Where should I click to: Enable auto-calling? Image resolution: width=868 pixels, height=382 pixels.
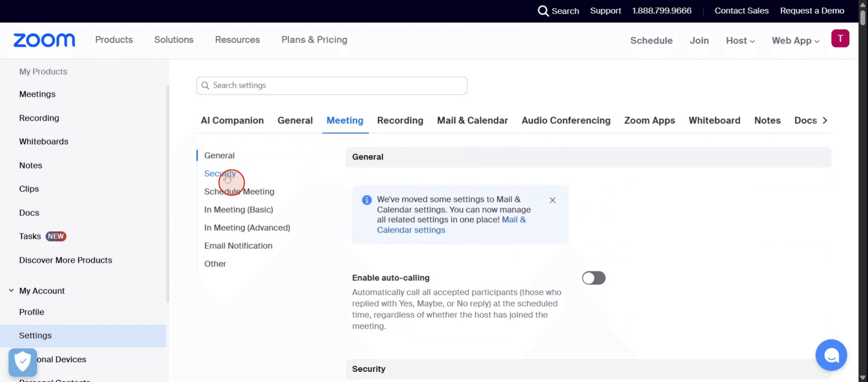click(x=593, y=278)
